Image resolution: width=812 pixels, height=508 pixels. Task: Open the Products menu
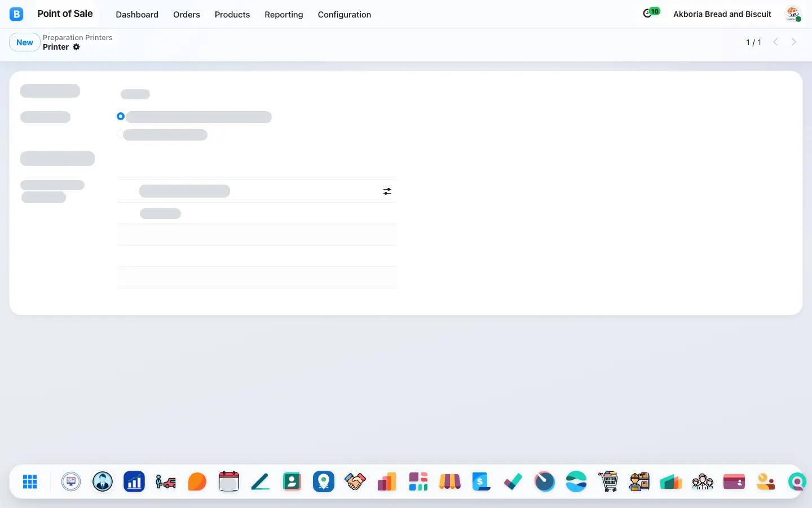point(232,15)
